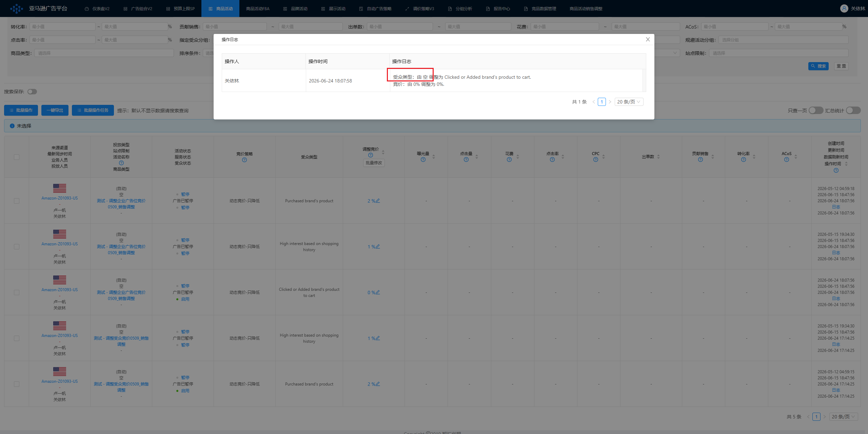Click the help icon under 调整竞价 column

tap(370, 155)
